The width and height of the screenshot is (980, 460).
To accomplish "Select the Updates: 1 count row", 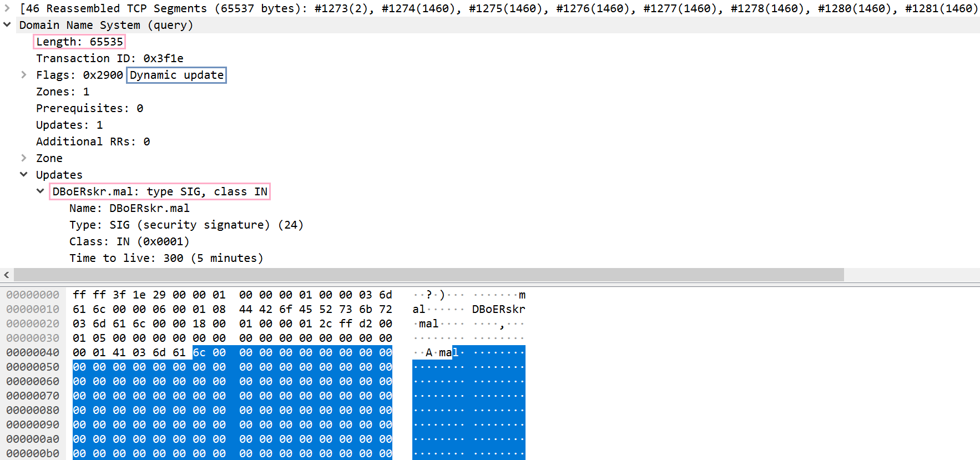I will point(69,125).
